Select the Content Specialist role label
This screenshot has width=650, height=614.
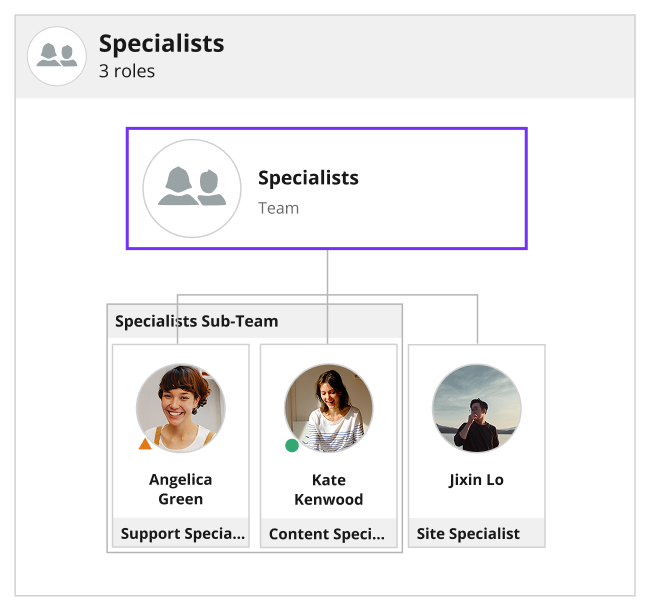coord(329,533)
